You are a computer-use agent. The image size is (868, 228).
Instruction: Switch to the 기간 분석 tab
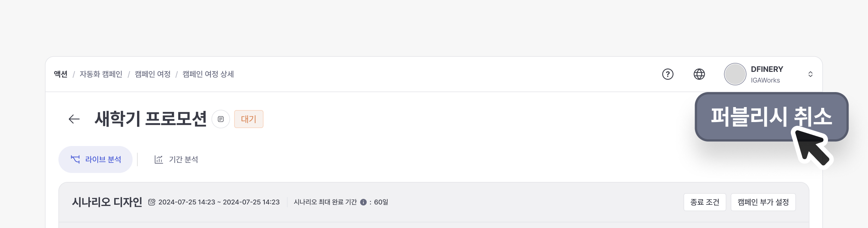tap(176, 159)
